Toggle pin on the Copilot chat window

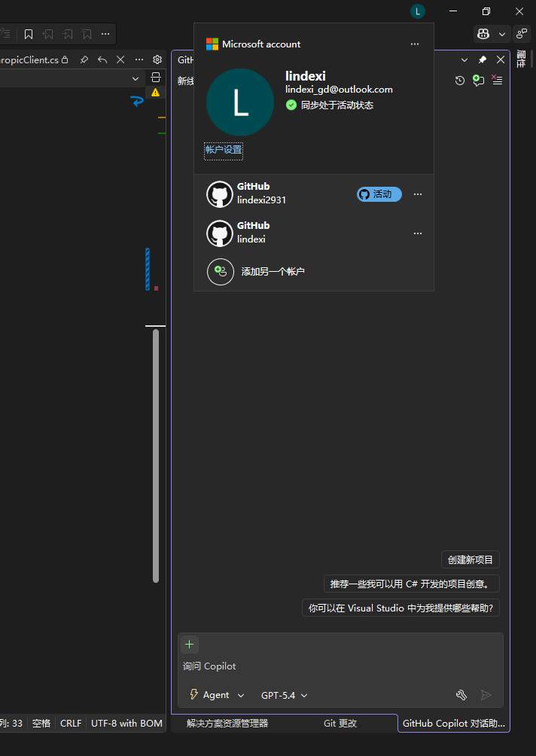(483, 59)
